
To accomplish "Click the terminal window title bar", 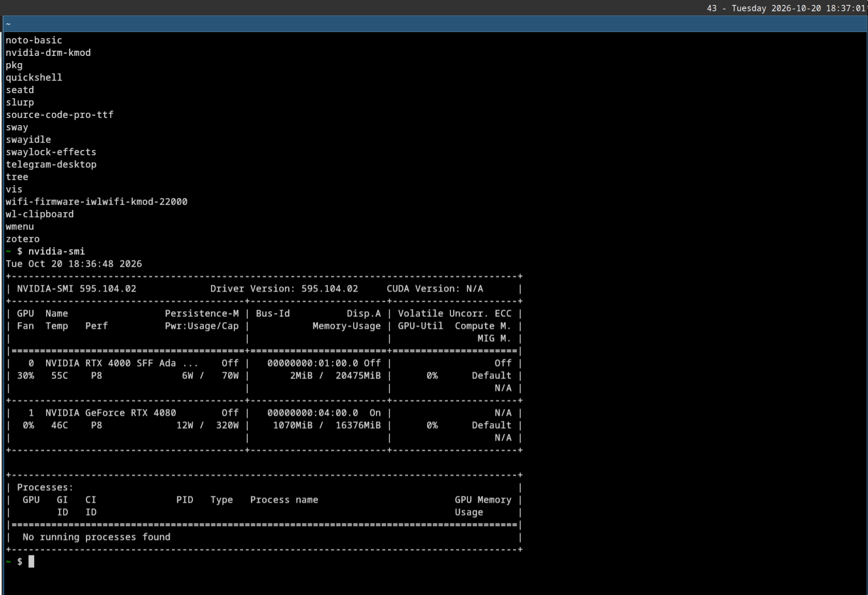I will point(435,24).
